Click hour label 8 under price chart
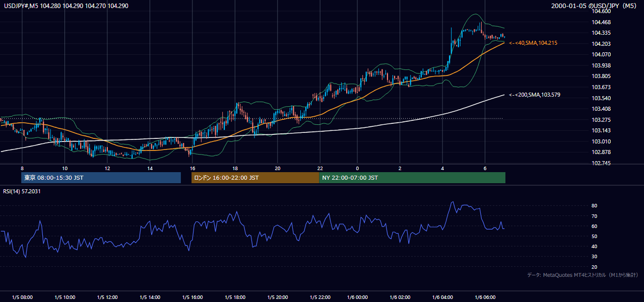 point(22,168)
